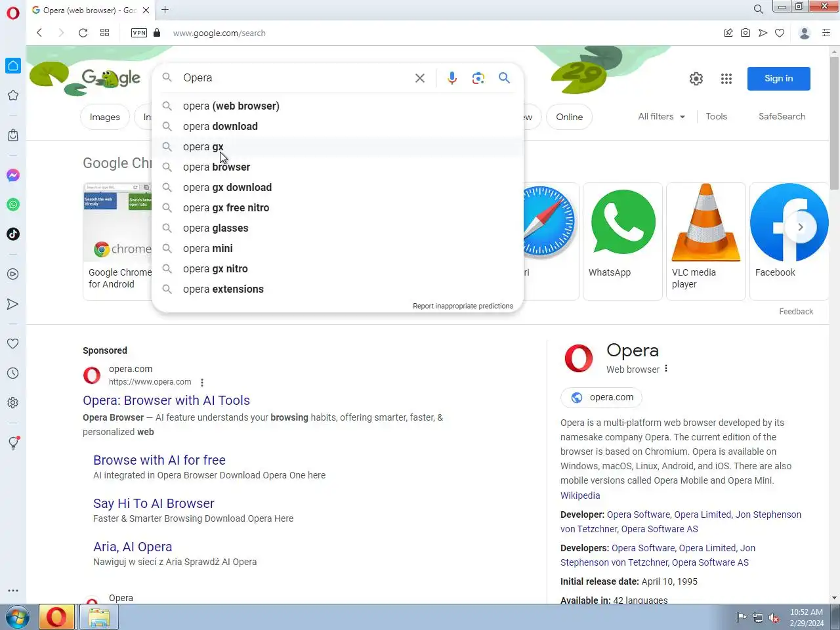Open the Google apps grid
Image resolution: width=840 pixels, height=630 pixels.
coord(726,79)
